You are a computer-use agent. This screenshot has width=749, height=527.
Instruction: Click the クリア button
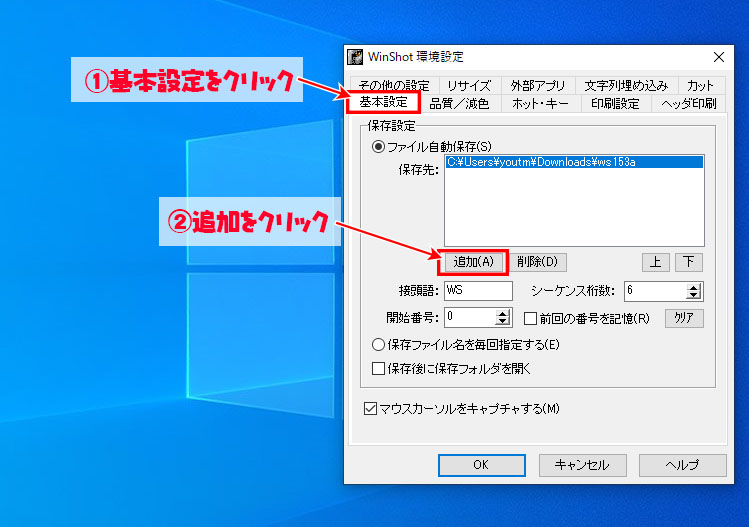684,318
